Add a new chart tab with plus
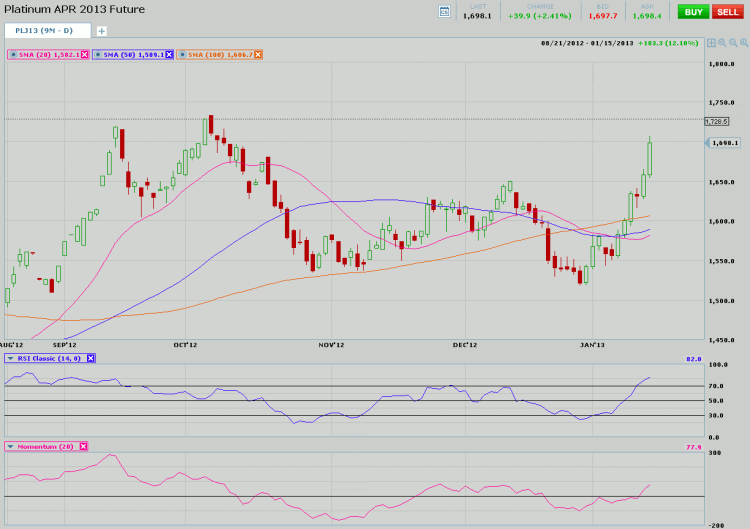The height and width of the screenshot is (529, 750). pyautogui.click(x=101, y=31)
